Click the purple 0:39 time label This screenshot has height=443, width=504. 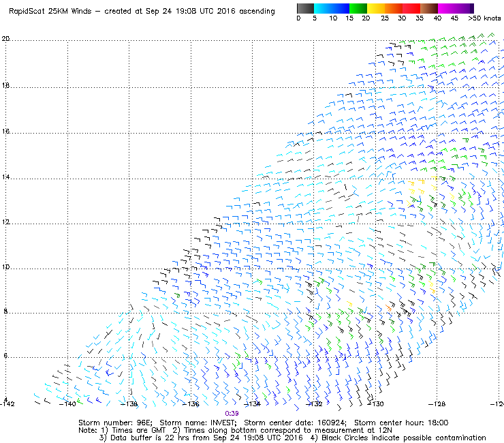tap(232, 414)
